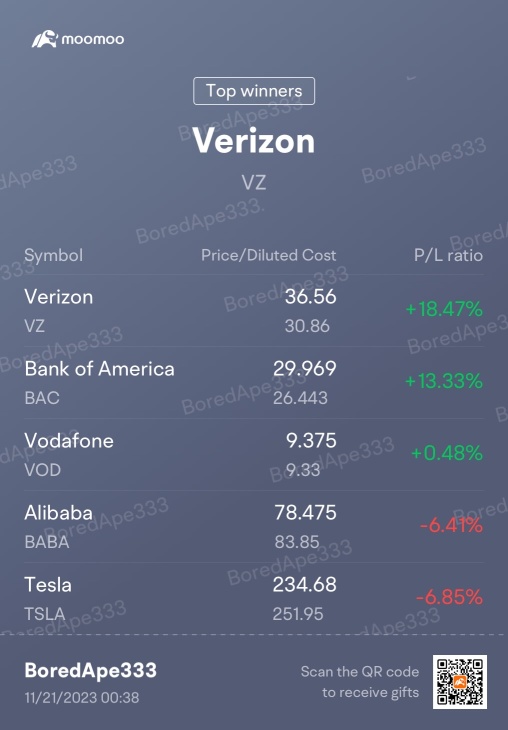The width and height of the screenshot is (508, 730).
Task: Open the Verizon VZ row
Action: click(x=254, y=311)
